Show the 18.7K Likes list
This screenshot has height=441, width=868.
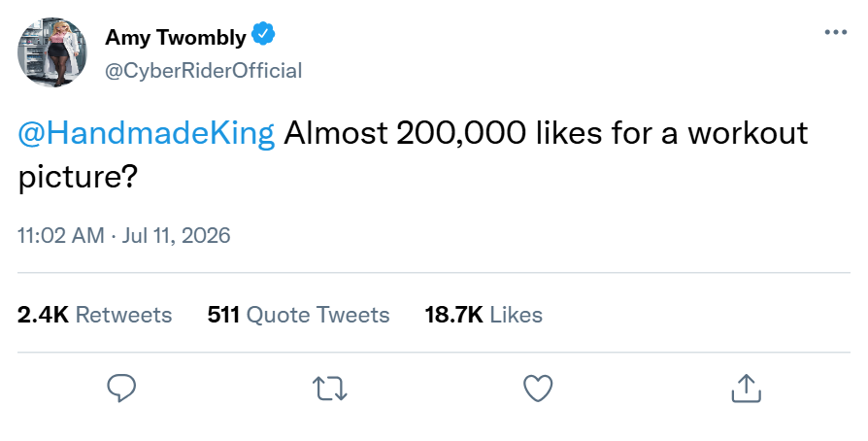pos(484,315)
